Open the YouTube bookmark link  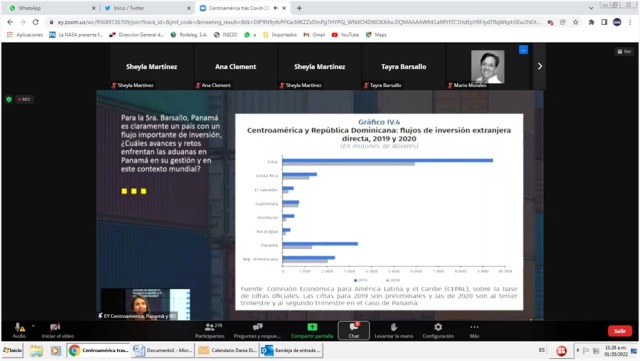345,35
